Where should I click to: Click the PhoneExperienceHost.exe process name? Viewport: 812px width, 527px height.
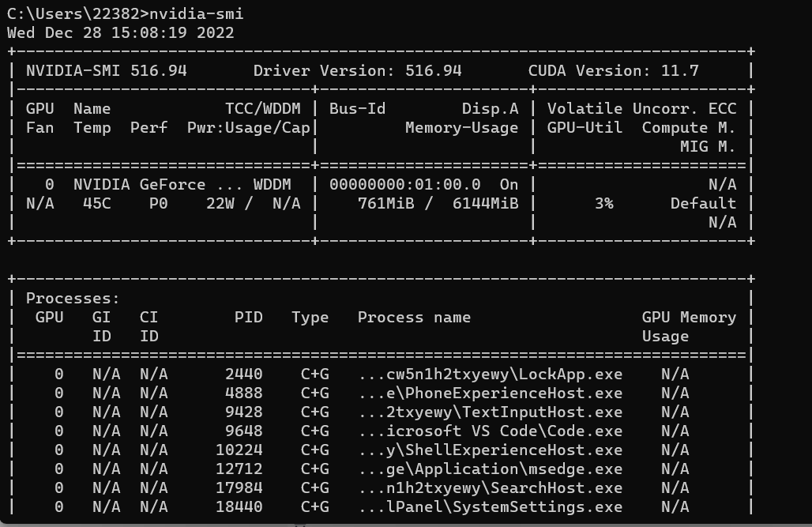coord(490,393)
